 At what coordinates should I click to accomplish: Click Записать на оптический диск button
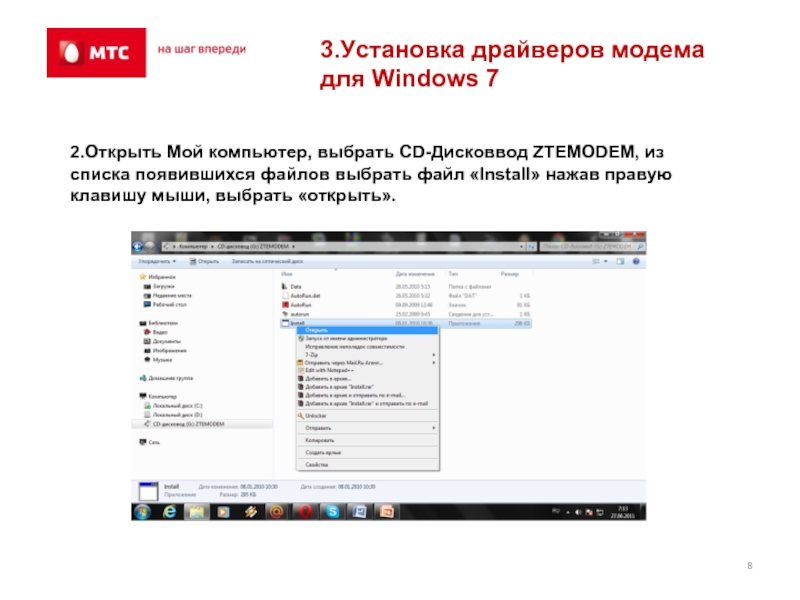tap(267, 261)
